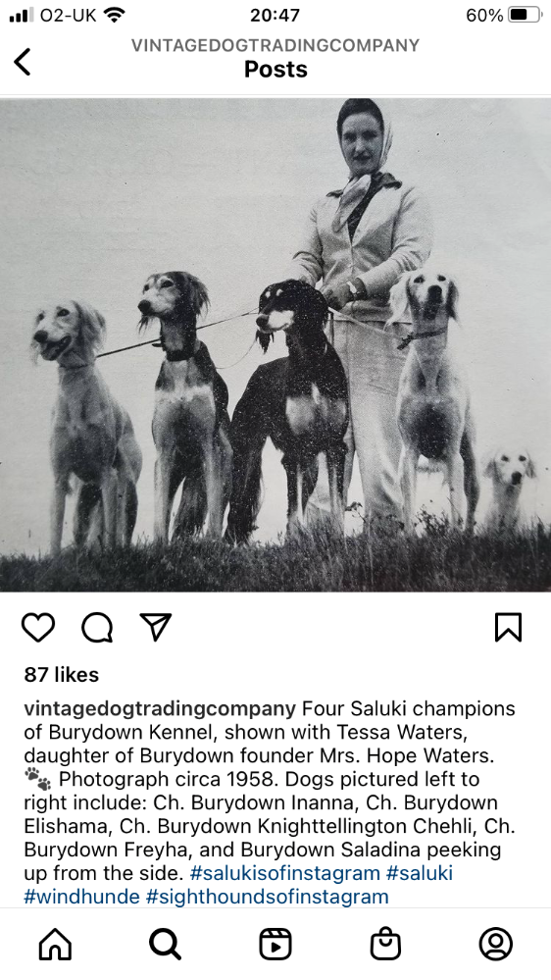
Task: Open the #sighthoundsofinstagram hashtag
Action: [x=268, y=897]
